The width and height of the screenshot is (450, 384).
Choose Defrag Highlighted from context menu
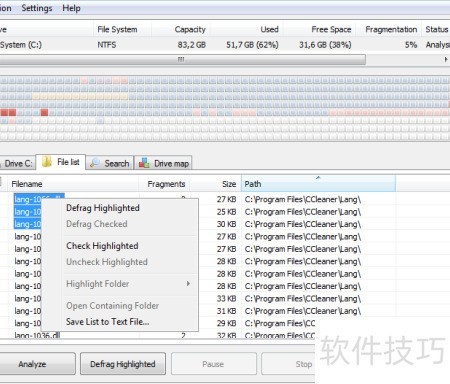point(103,208)
